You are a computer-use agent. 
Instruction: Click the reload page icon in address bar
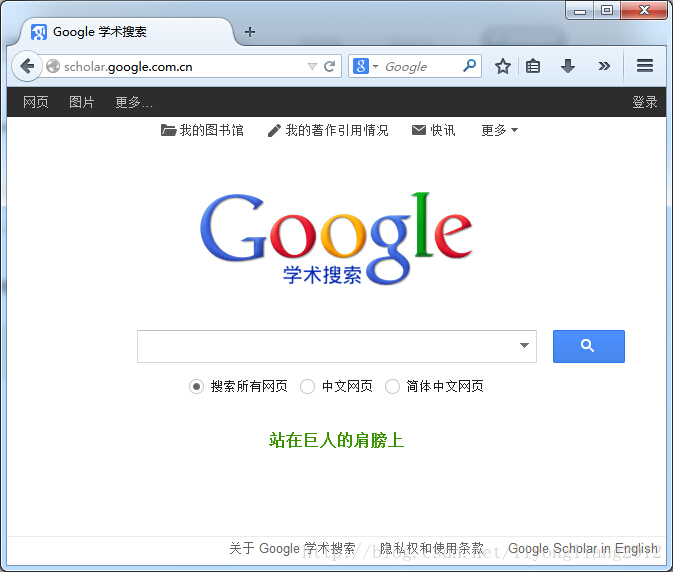(329, 67)
